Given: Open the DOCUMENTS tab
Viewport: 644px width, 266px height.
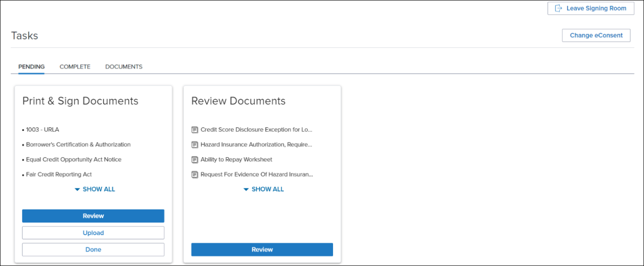Looking at the screenshot, I should 123,67.
